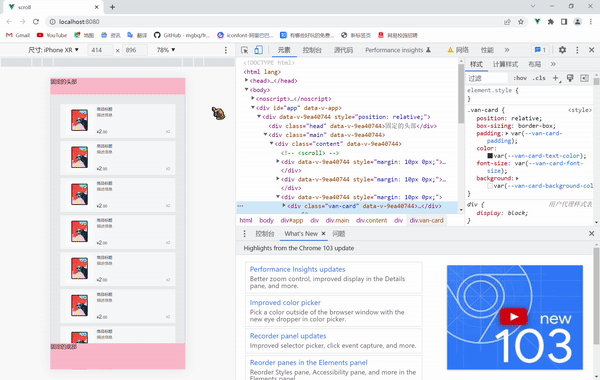
Task: Switch to the 控制台 Console tab in top bar
Action: tap(312, 50)
